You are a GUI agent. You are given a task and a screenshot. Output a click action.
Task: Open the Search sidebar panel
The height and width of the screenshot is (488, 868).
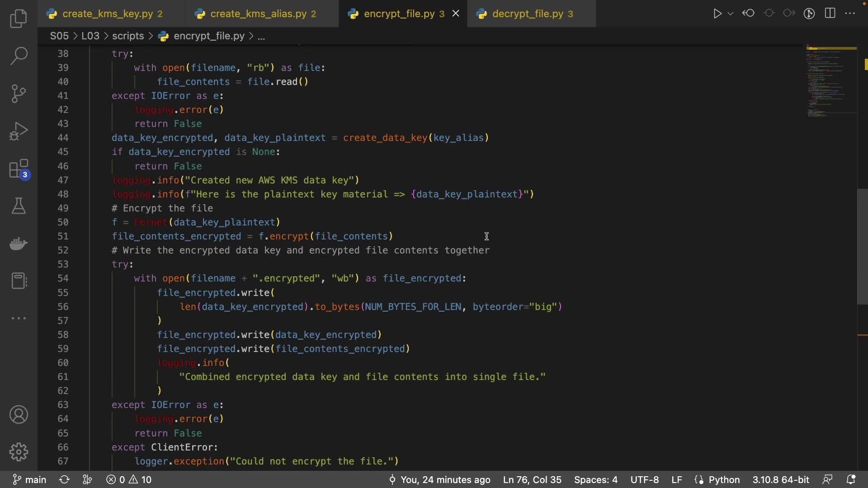click(19, 56)
